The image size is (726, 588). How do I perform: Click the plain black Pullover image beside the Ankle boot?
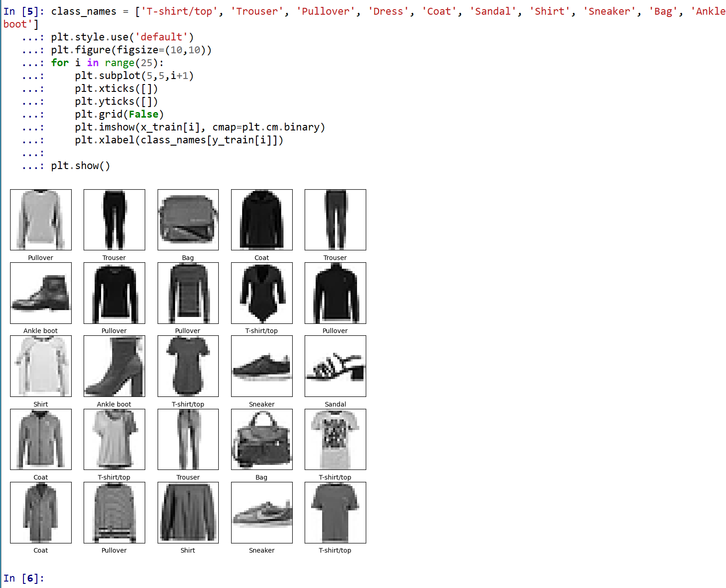coord(114,293)
